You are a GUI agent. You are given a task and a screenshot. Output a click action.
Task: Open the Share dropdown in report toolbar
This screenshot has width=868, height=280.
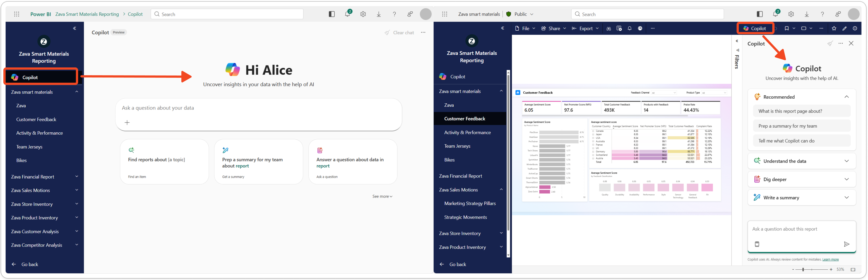tap(554, 29)
